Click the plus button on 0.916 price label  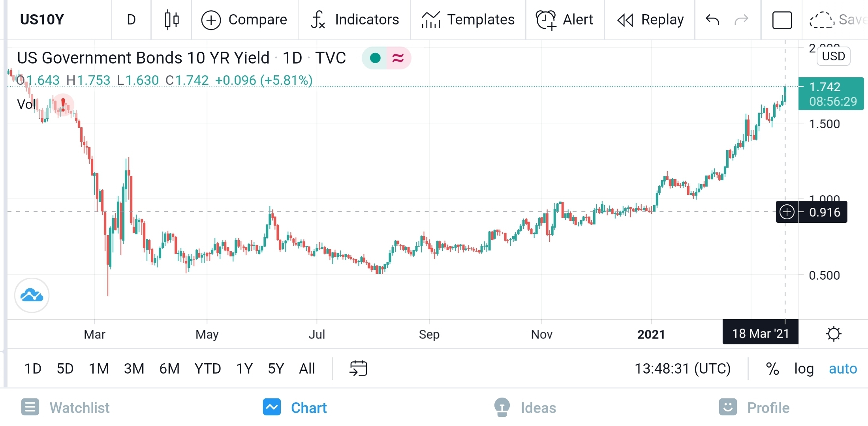pyautogui.click(x=787, y=212)
